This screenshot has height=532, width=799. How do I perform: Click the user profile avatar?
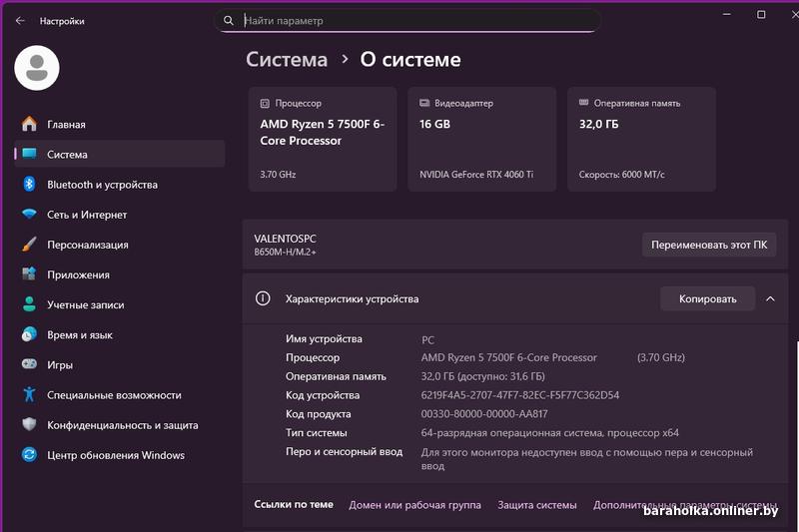coord(37,68)
